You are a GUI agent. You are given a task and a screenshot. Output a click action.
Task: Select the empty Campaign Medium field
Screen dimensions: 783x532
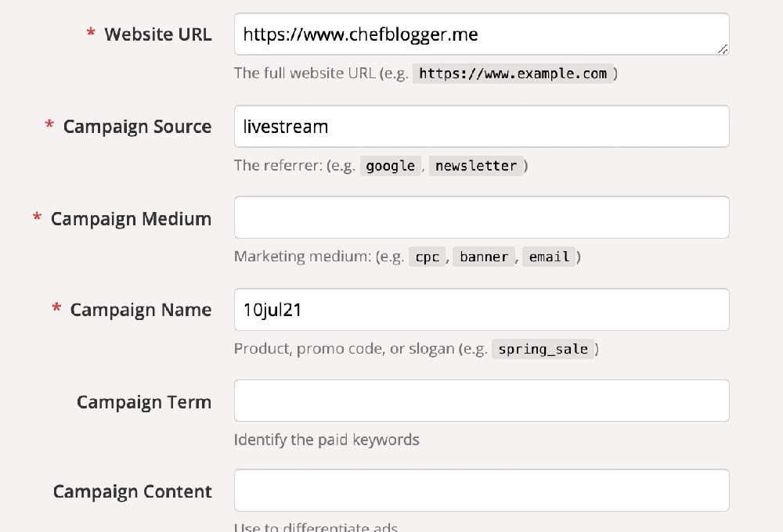pos(481,217)
